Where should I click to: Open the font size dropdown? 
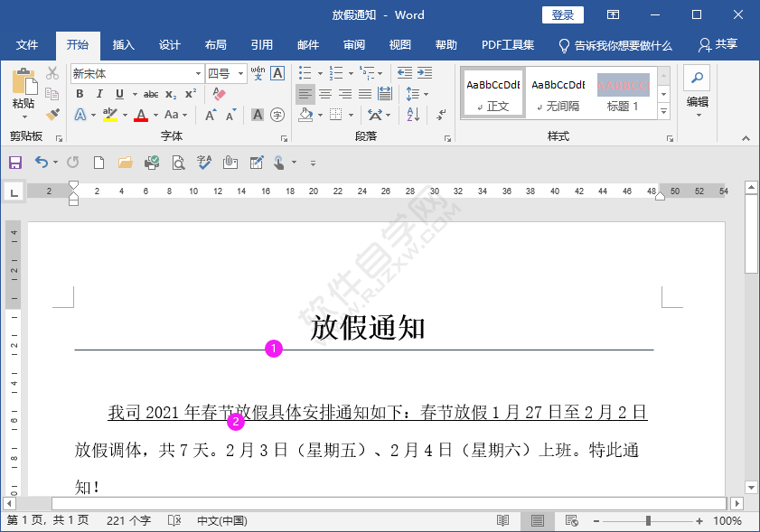[x=241, y=74]
